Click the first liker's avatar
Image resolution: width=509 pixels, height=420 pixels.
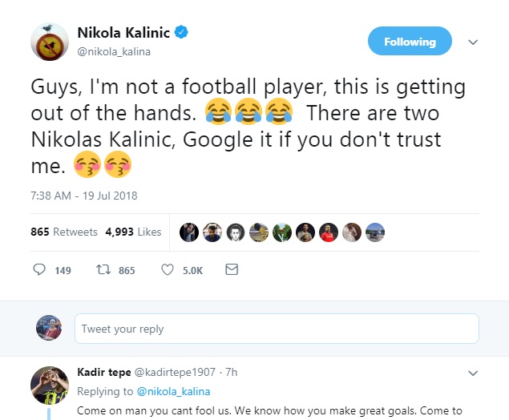point(189,232)
